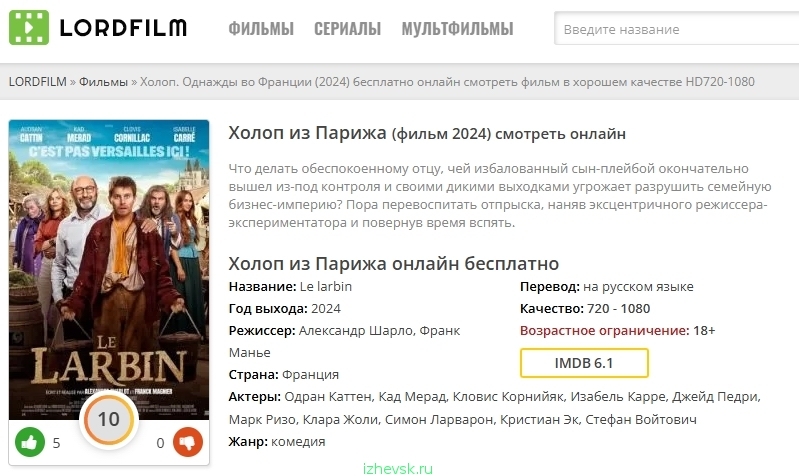Go to LORDFILM breadcrumb home link
This screenshot has width=799, height=476.
(x=38, y=82)
